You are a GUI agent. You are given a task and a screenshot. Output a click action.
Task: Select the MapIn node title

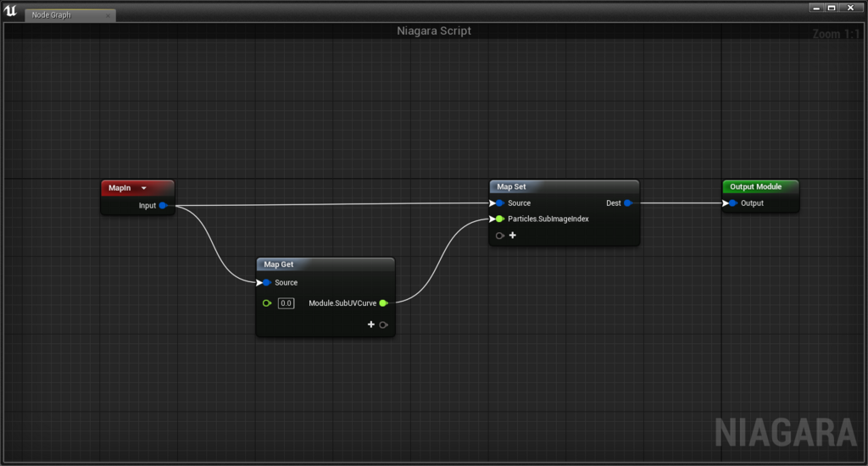click(120, 188)
